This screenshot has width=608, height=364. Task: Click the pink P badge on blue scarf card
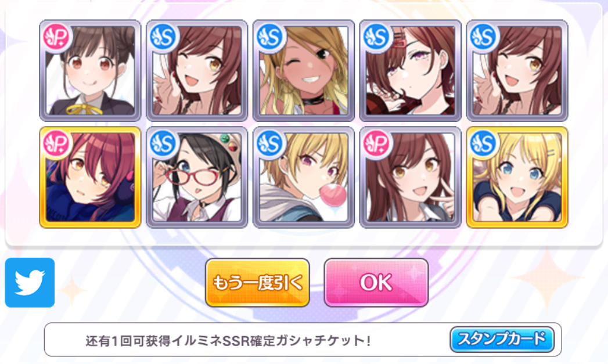56,144
